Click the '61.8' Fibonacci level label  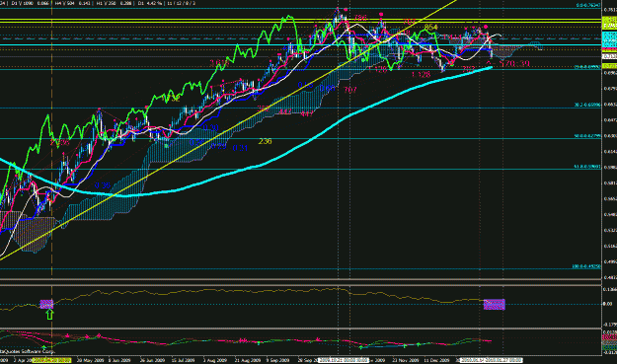[587, 167]
